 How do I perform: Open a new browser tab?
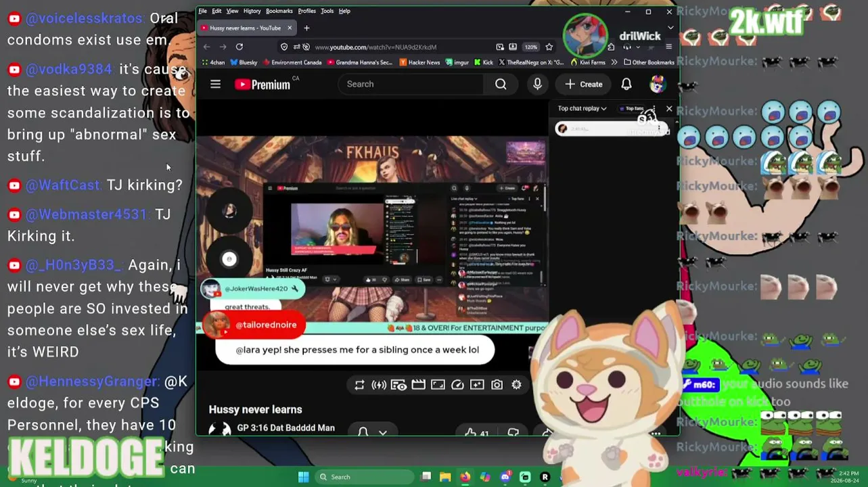click(306, 28)
